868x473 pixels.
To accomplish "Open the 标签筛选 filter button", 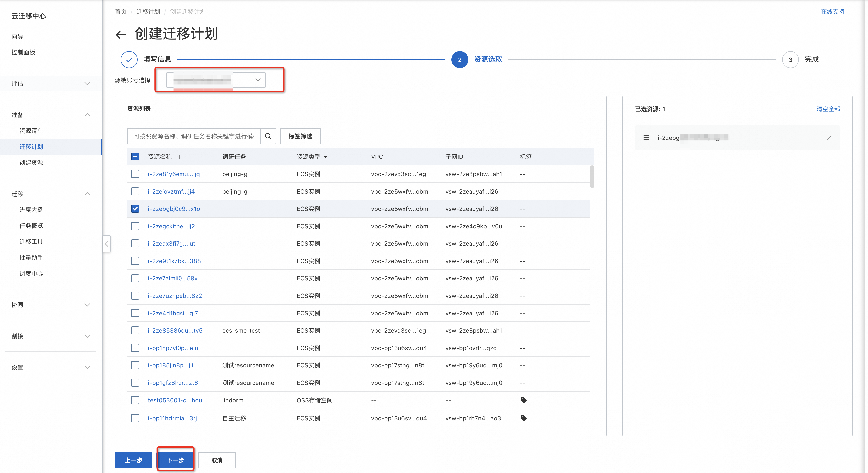I will pyautogui.click(x=300, y=136).
